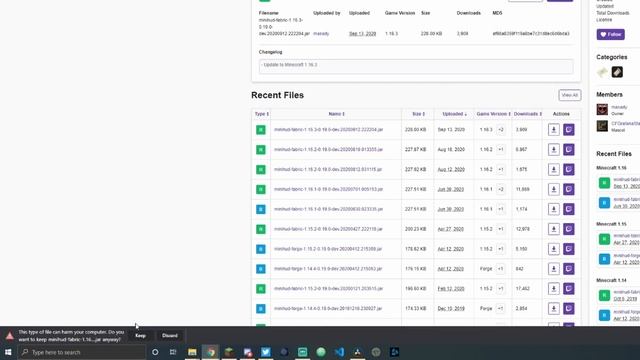Screen dimensions: 640x360
Task: Click blue beta badge of 1,174-downloads file
Action: click(x=261, y=209)
